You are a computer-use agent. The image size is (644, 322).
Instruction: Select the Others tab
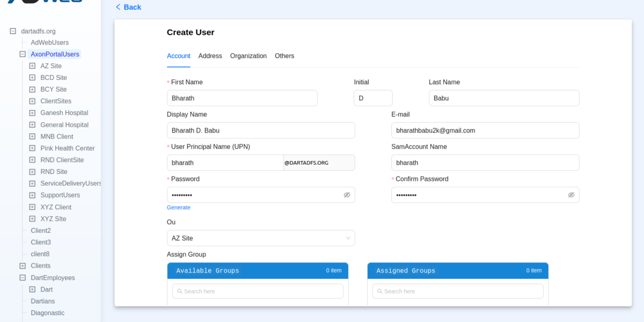pyautogui.click(x=284, y=56)
